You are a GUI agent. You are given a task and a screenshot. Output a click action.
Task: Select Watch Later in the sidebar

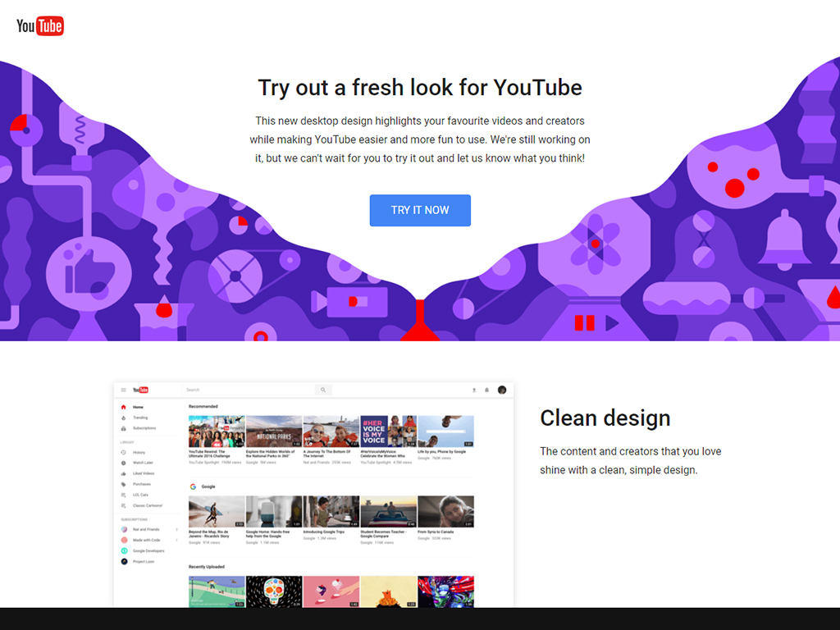pos(143,463)
